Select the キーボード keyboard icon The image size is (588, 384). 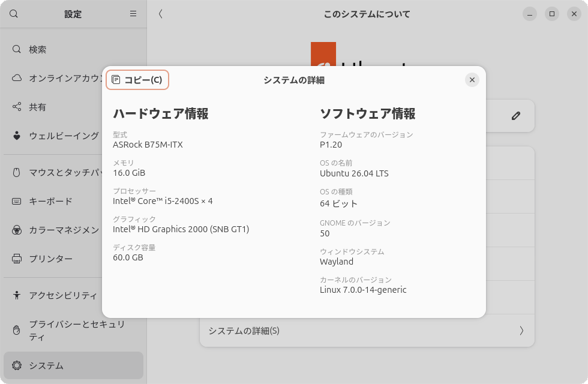pyautogui.click(x=17, y=201)
